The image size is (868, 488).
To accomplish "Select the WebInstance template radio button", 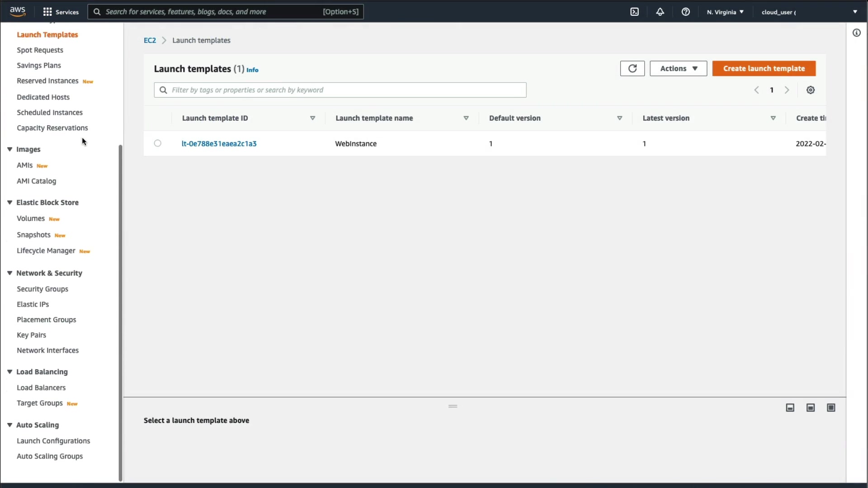I will point(157,144).
